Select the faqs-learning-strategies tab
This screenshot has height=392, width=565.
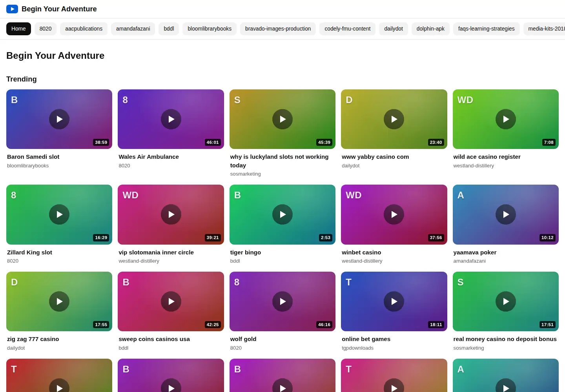pyautogui.click(x=486, y=29)
